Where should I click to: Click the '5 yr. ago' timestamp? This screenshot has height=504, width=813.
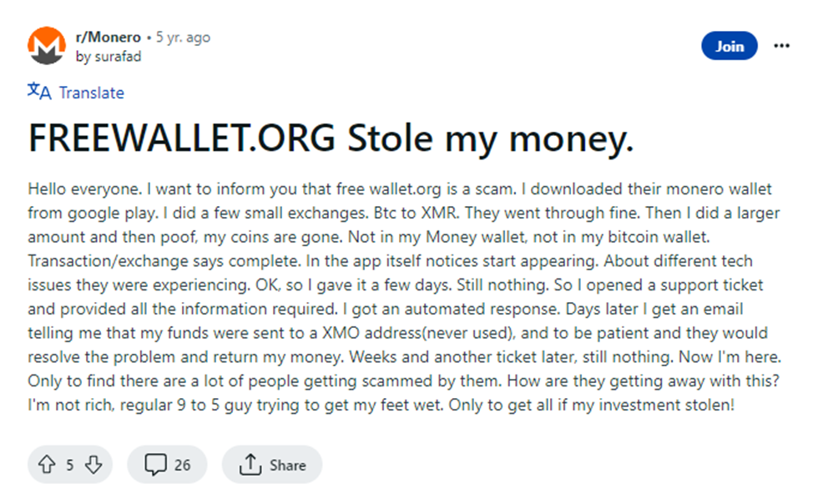(x=183, y=38)
